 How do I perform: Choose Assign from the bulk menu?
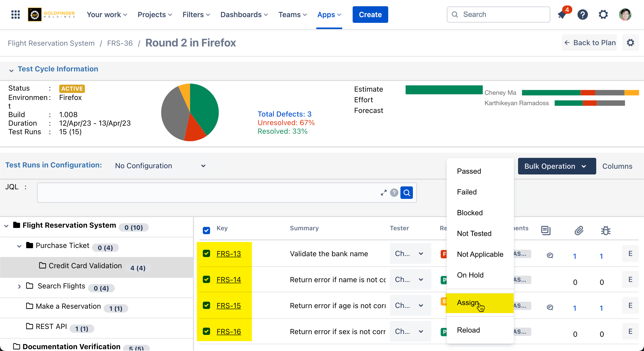(468, 303)
